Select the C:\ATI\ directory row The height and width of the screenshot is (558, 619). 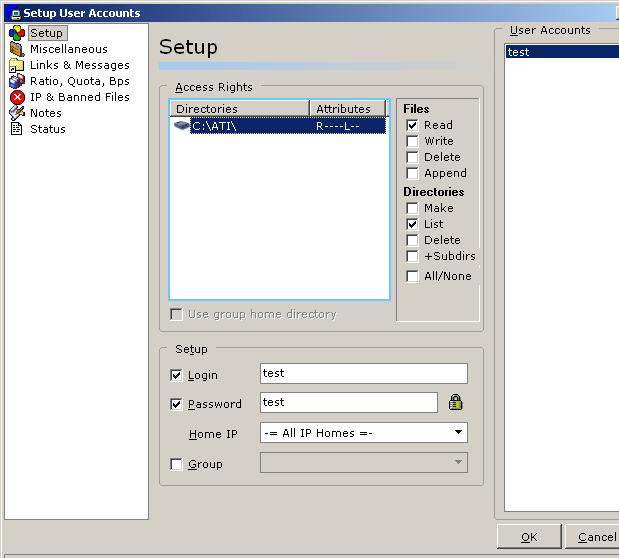click(x=278, y=126)
